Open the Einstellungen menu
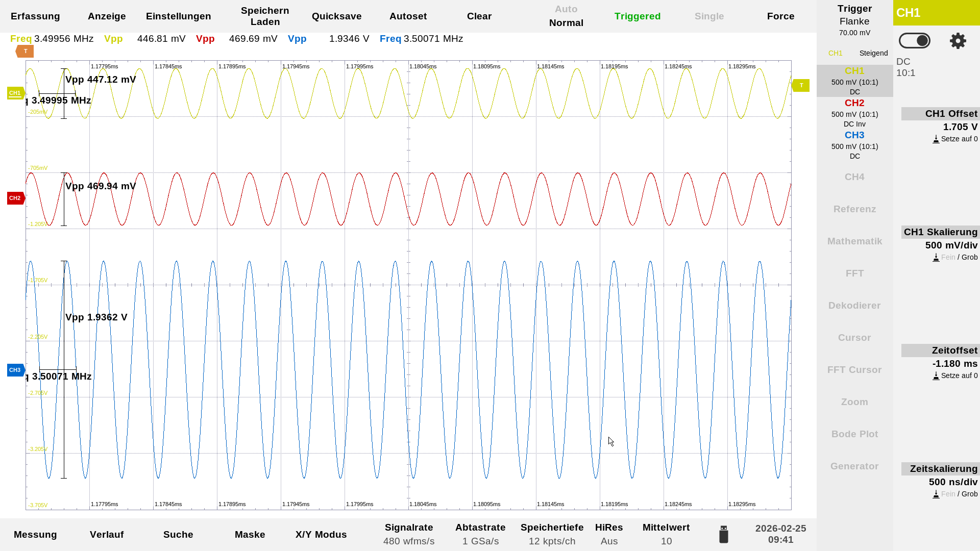This screenshot has width=980, height=551. point(178,16)
